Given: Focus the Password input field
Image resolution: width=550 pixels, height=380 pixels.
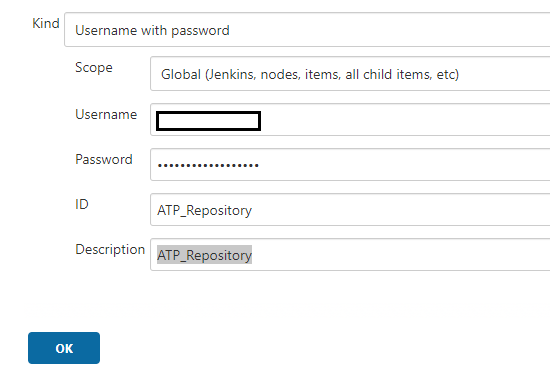Looking at the screenshot, I should 350,165.
